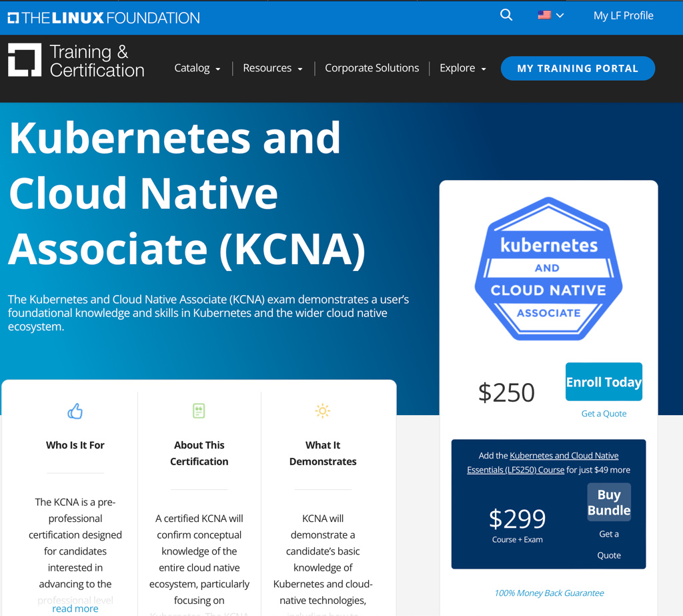
Task: Click the Training & Certification logo
Action: click(x=76, y=61)
